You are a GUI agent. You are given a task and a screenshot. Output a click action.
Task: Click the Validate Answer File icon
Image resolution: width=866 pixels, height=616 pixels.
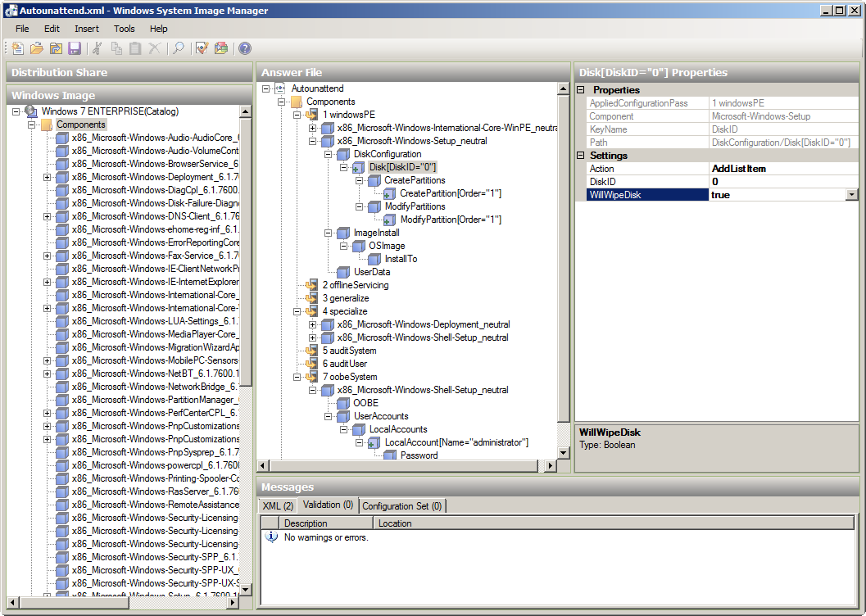point(202,48)
